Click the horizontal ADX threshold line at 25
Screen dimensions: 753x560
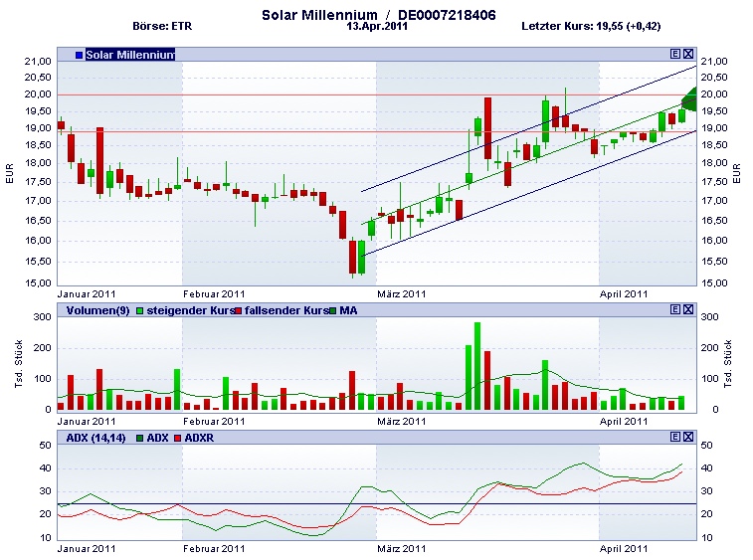377,504
